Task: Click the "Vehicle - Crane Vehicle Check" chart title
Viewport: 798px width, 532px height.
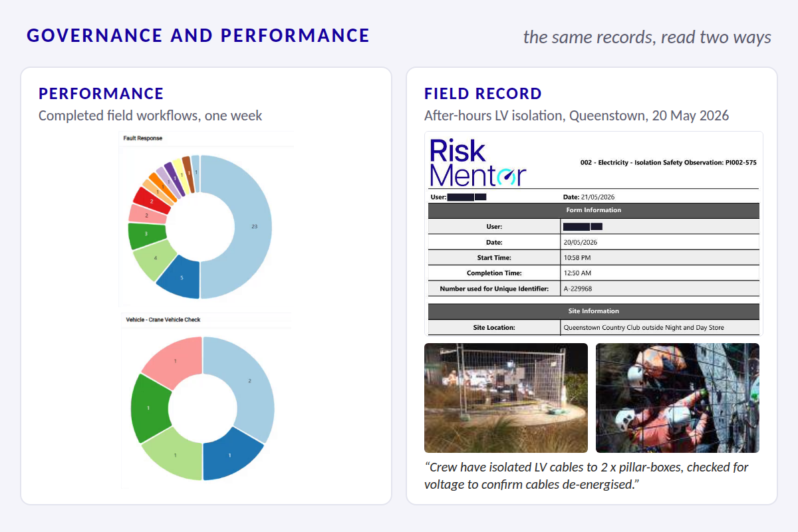Action: click(163, 320)
